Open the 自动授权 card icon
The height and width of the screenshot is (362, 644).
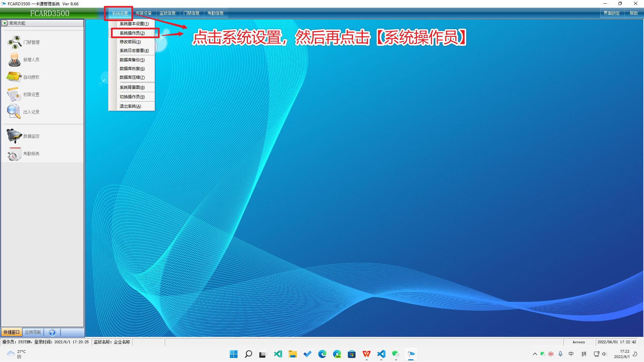point(14,77)
